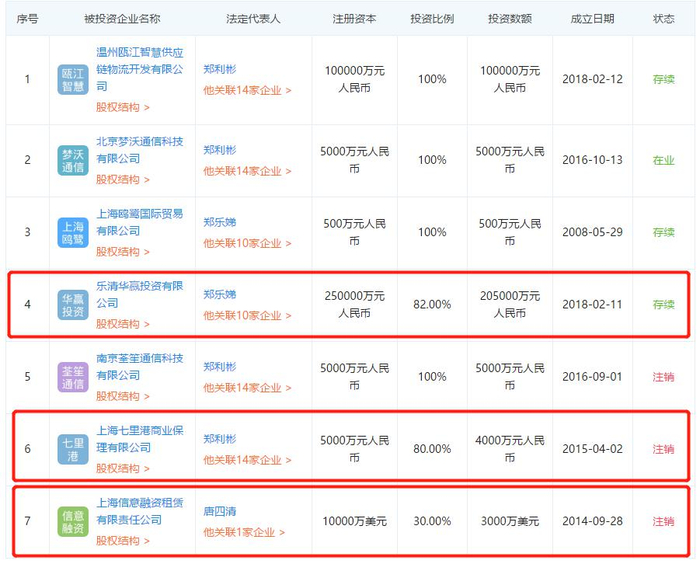
Task: Expand 股权结构 for 温州瓯江智慧供应链物流
Action: pos(123,107)
